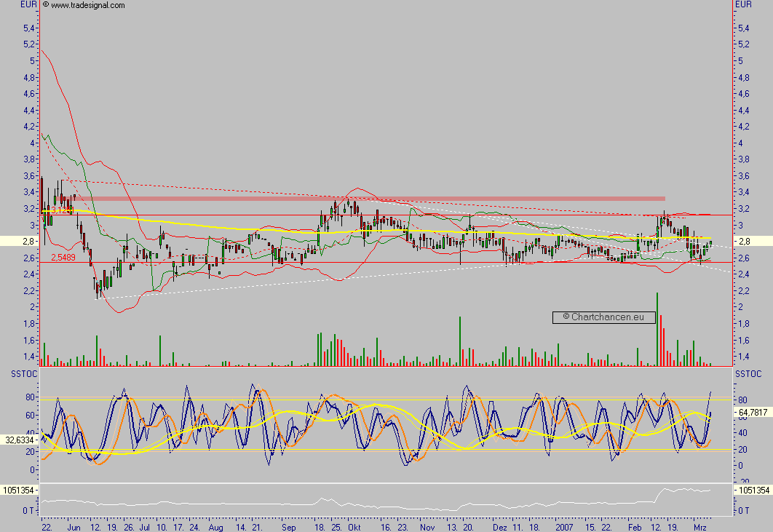773x532 pixels.
Task: Click the 13. date label after Nov
Action: tap(451, 527)
